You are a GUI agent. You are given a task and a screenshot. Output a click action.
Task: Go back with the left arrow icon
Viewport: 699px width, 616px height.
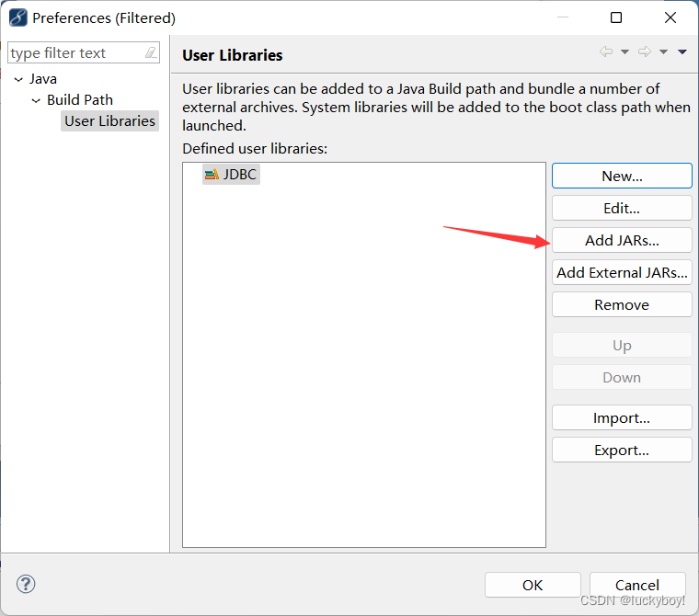(x=606, y=51)
